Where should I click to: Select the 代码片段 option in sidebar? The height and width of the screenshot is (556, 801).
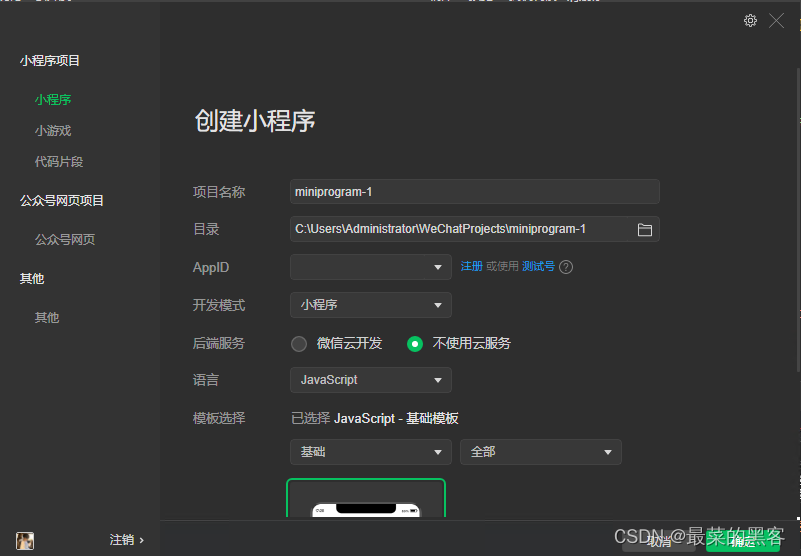point(59,162)
